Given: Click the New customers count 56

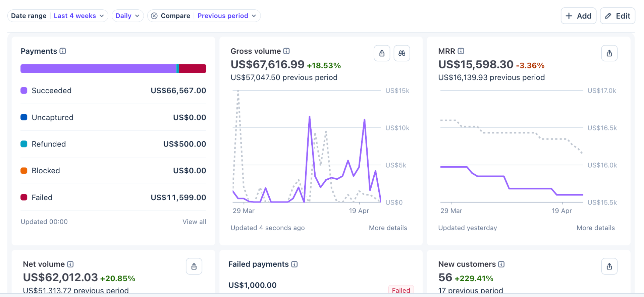Looking at the screenshot, I should click(445, 278).
